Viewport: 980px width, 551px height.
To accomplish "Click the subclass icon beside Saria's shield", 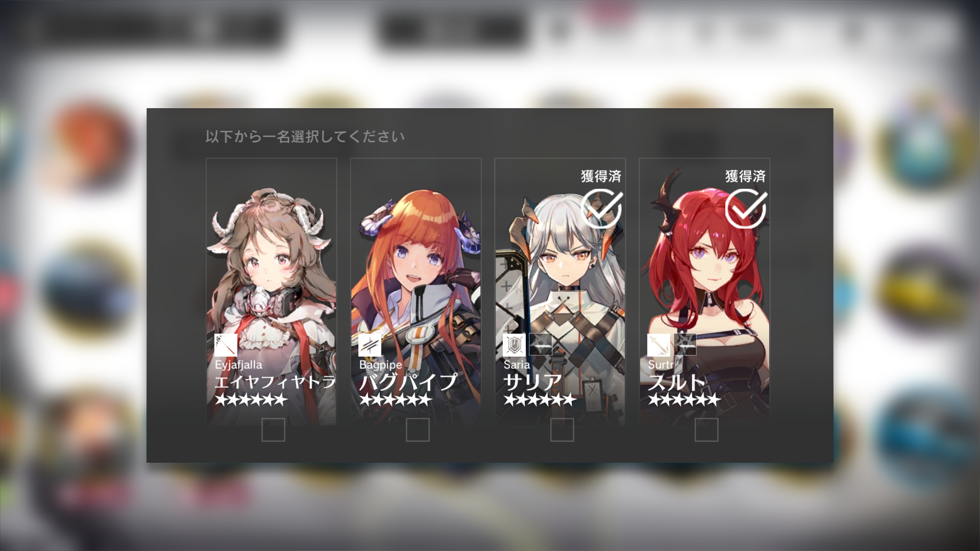I will click(541, 344).
